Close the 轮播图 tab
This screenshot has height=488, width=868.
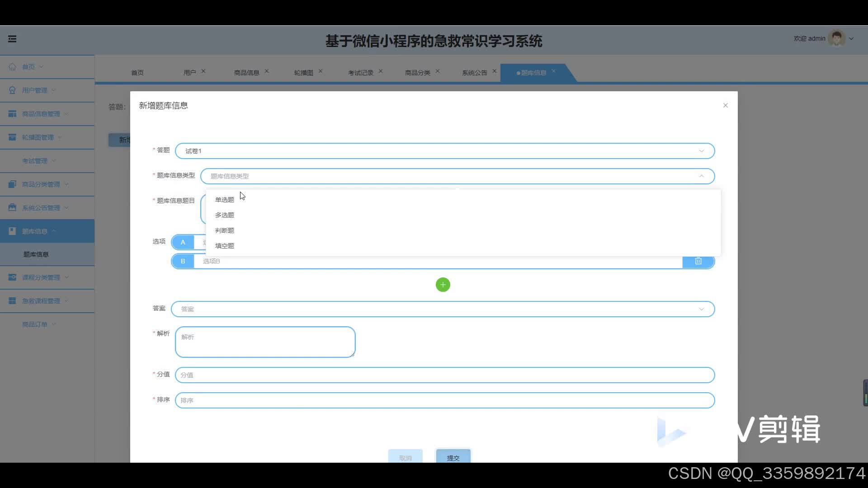pyautogui.click(x=320, y=71)
